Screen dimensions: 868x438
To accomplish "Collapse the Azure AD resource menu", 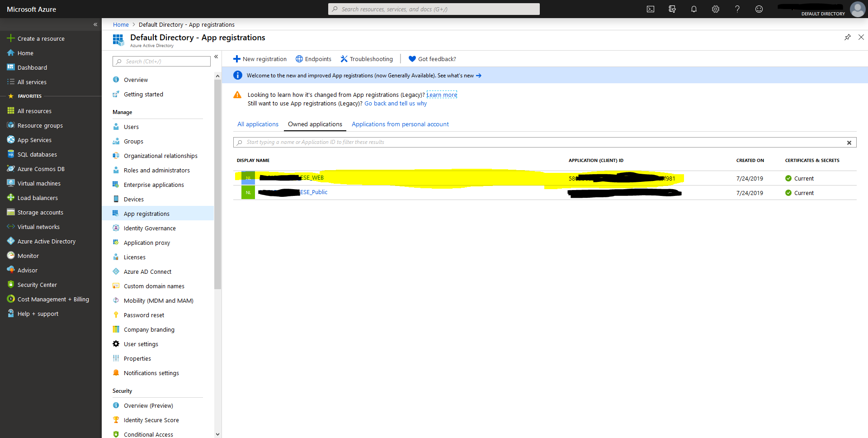I will 216,57.
